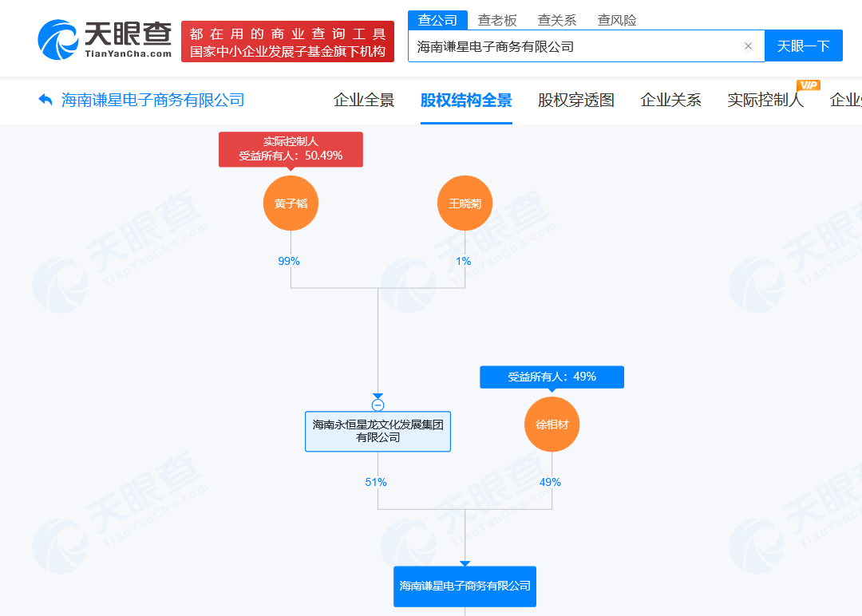The image size is (862, 616).
Task: Open the 企业关系 tab
Action: pos(670,100)
